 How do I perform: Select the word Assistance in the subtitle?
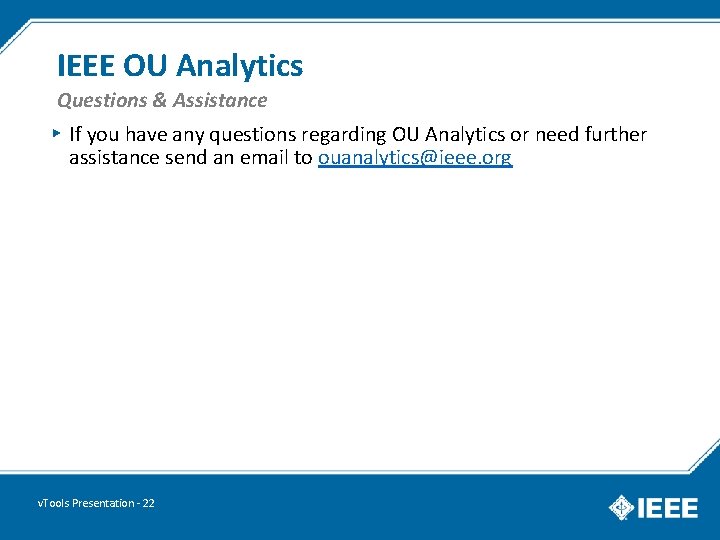pos(220,100)
